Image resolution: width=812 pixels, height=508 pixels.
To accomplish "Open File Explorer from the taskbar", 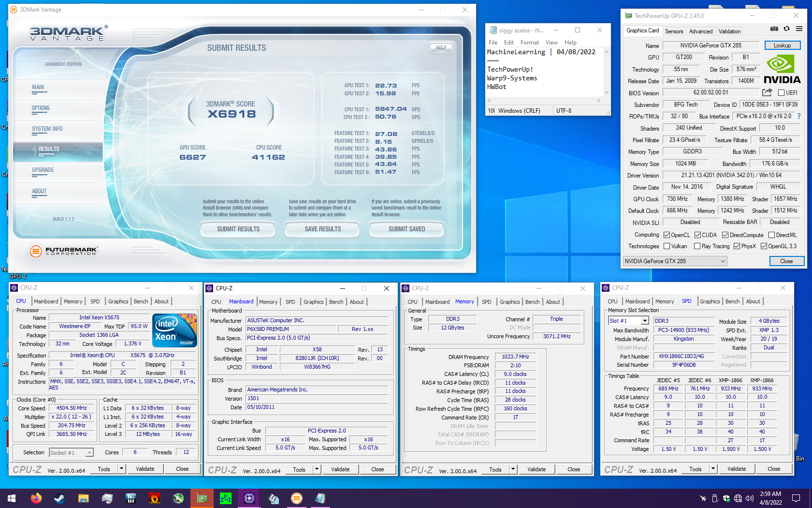I will point(83,498).
